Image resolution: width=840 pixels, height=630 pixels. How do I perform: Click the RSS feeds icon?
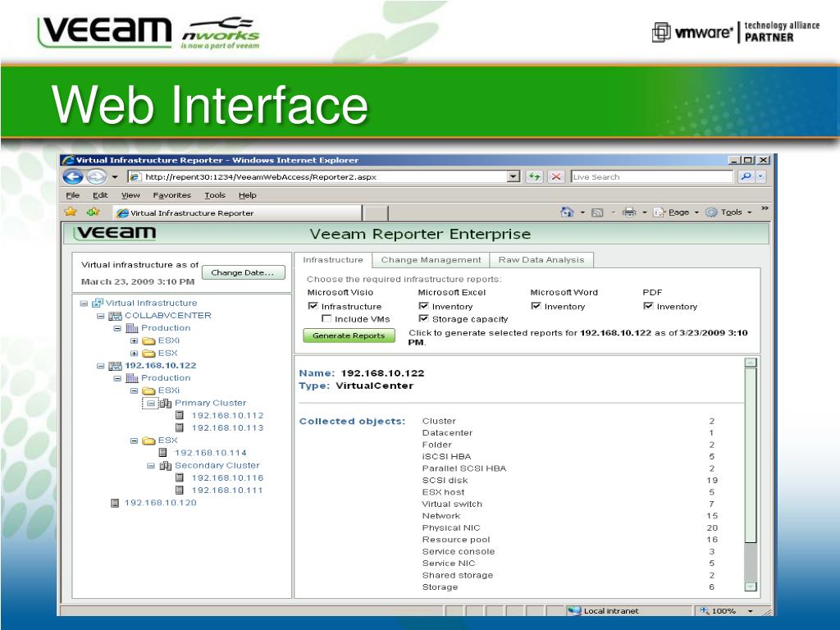coord(597,212)
